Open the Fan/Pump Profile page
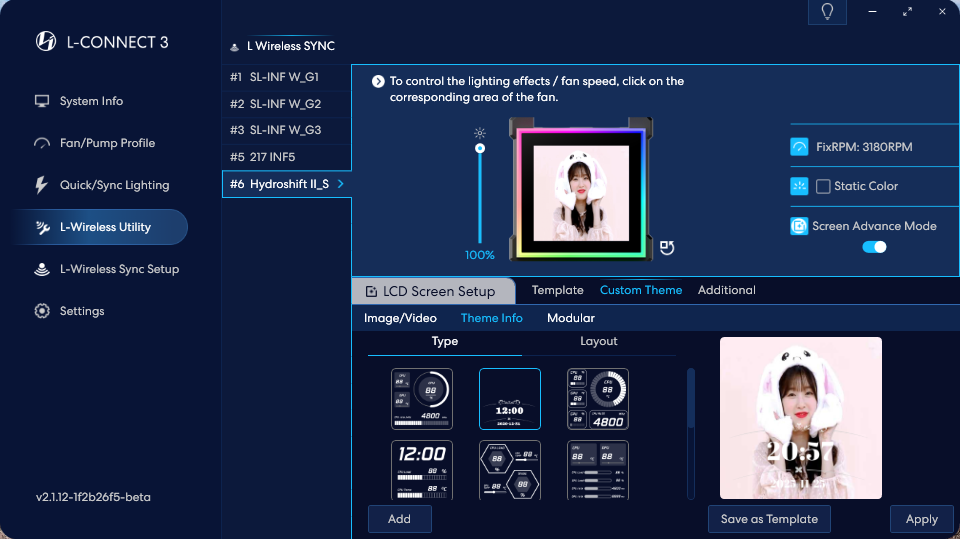Image resolution: width=960 pixels, height=539 pixels. (107, 143)
